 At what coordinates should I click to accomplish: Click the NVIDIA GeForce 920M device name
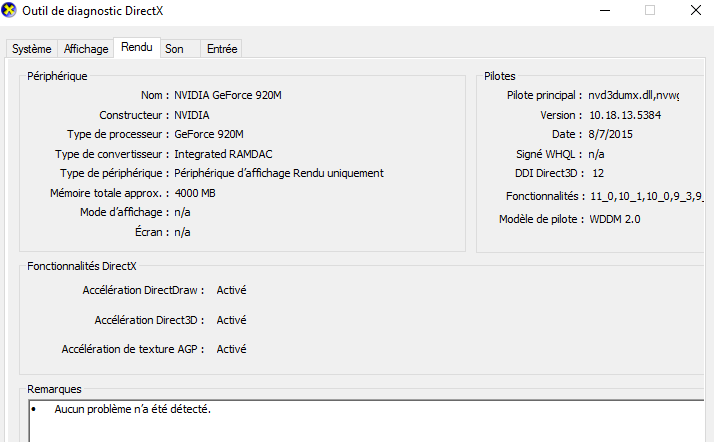coord(228,95)
